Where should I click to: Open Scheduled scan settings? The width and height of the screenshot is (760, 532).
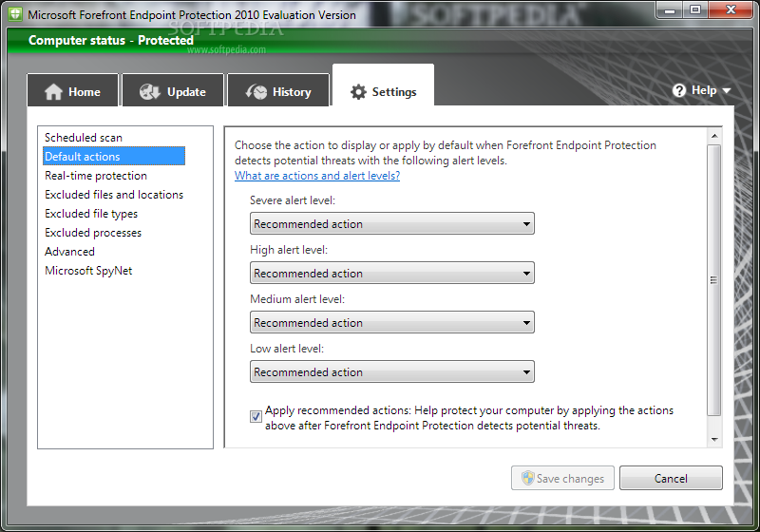click(x=84, y=138)
